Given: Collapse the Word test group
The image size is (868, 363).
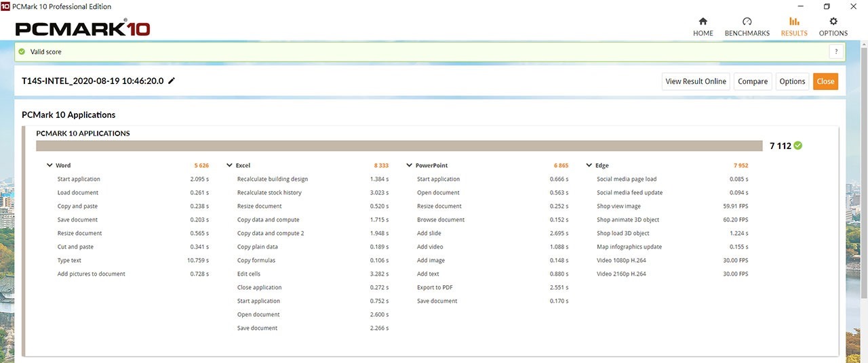Looking at the screenshot, I should click(x=50, y=165).
